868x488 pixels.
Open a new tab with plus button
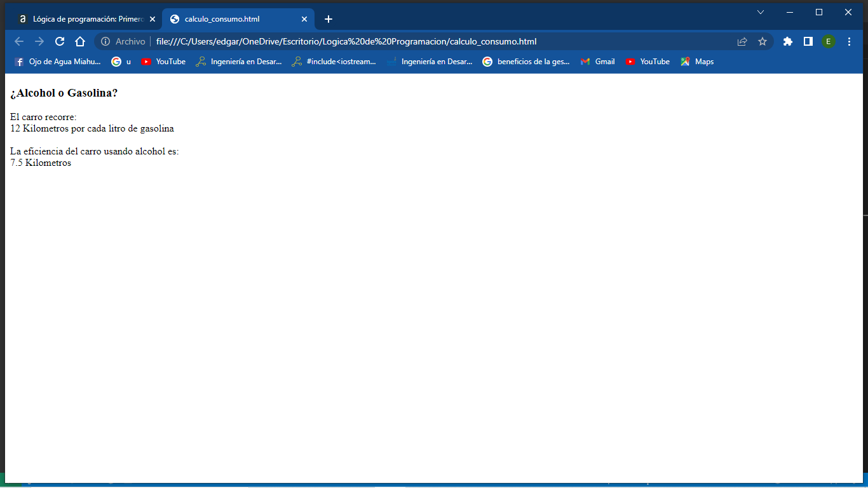point(329,19)
